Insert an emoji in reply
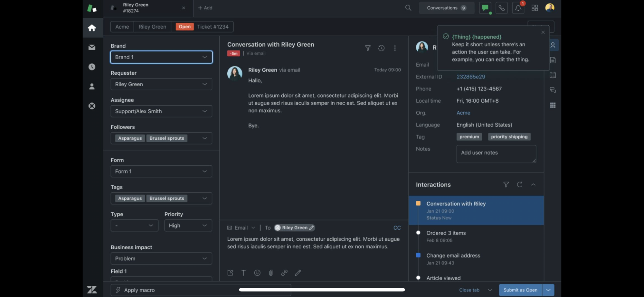 (257, 273)
